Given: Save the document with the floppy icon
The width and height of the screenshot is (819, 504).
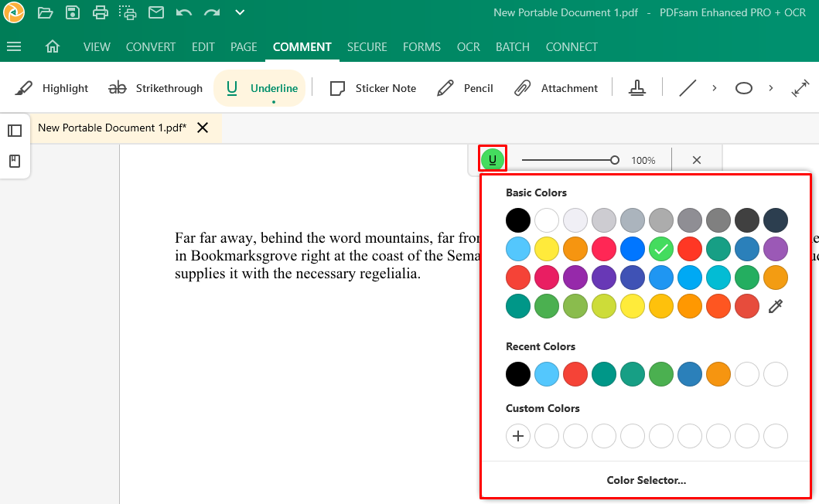Looking at the screenshot, I should 73,12.
